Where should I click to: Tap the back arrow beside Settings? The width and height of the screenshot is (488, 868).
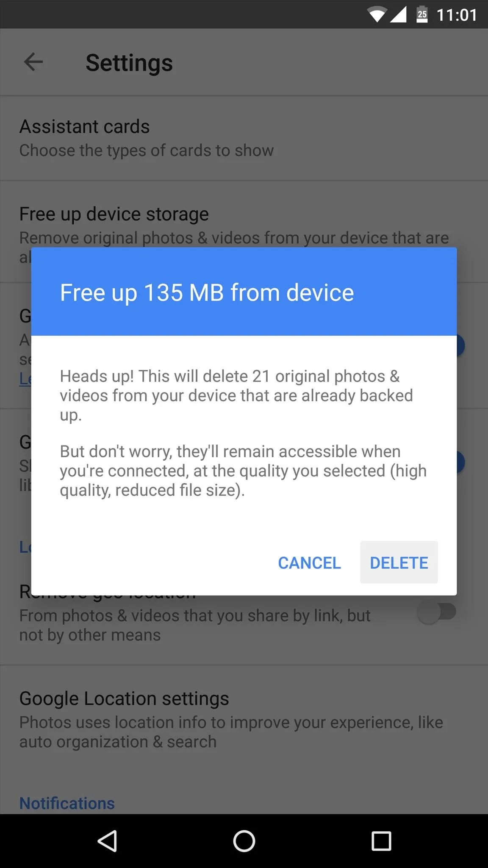(x=33, y=62)
